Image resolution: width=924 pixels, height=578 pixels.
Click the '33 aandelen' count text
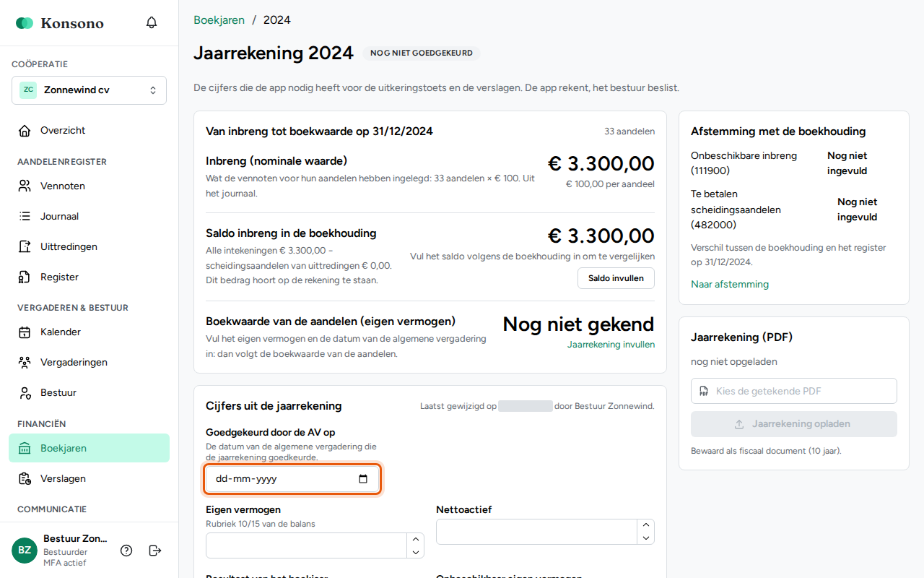pyautogui.click(x=629, y=131)
